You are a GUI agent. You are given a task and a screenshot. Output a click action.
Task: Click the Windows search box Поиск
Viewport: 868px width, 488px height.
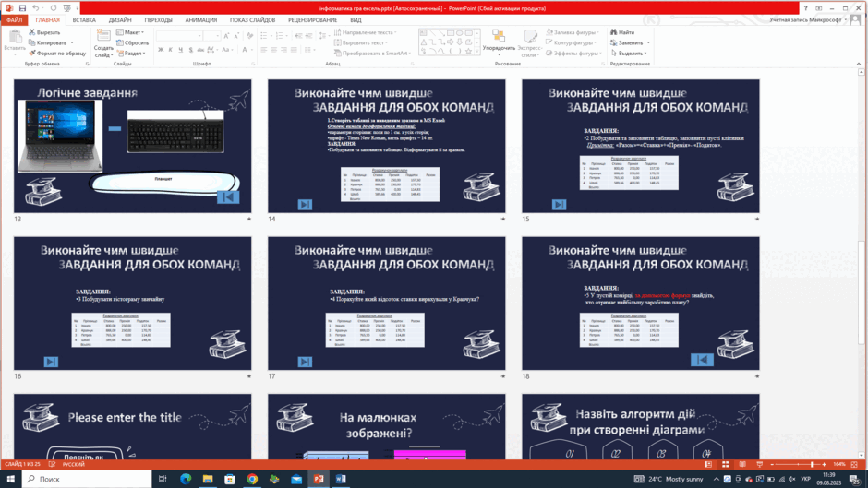87,479
